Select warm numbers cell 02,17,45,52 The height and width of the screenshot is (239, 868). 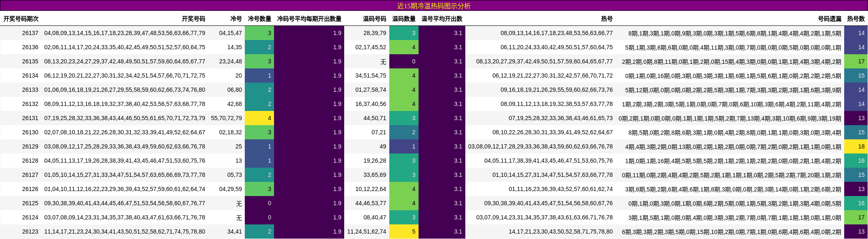[x=371, y=47]
